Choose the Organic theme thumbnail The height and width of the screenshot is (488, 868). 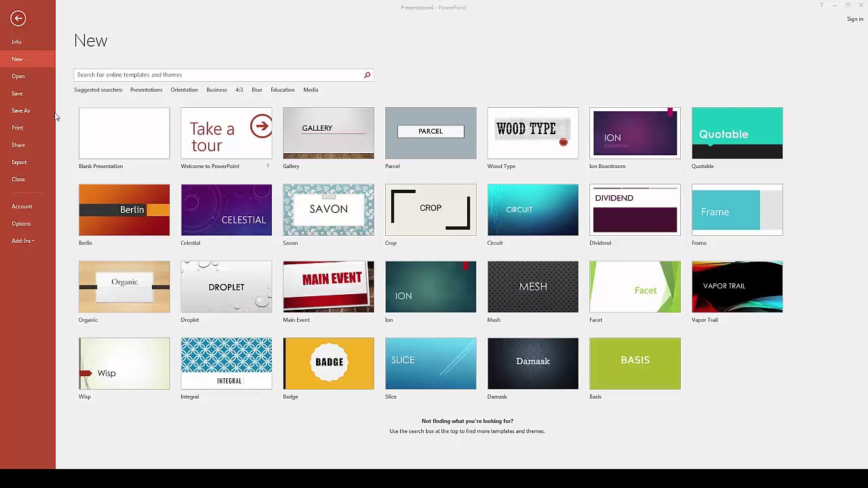coord(124,287)
